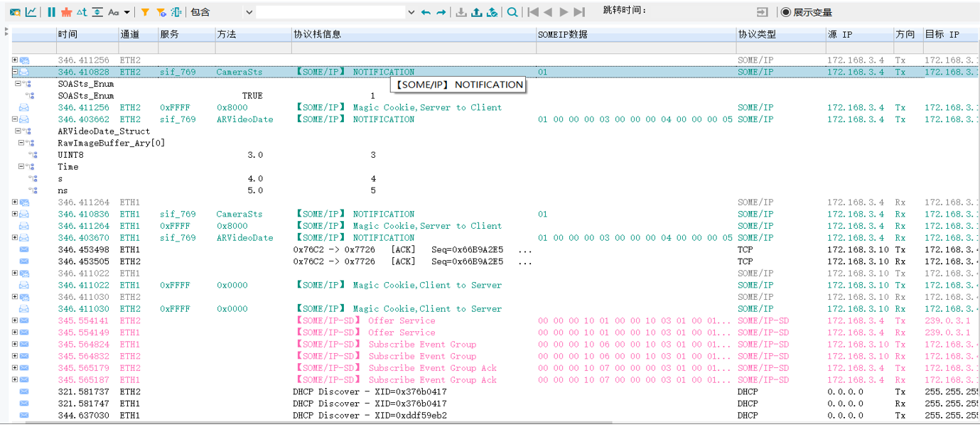Click the red clear-messages broom icon

(x=66, y=12)
